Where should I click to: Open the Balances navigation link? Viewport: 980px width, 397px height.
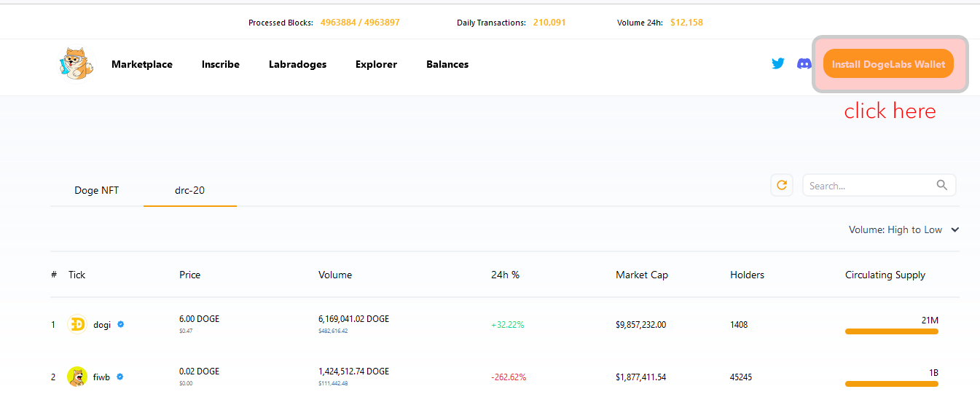coord(447,64)
